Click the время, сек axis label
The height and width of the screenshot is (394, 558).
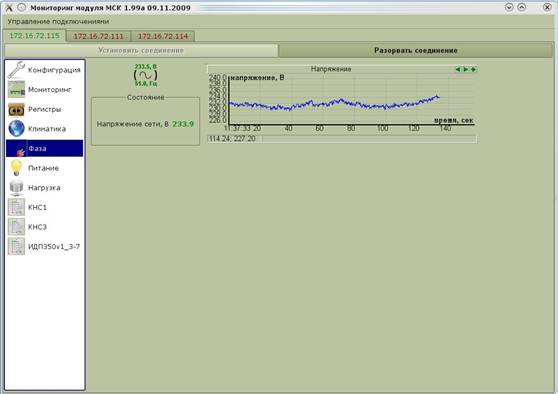pos(454,120)
